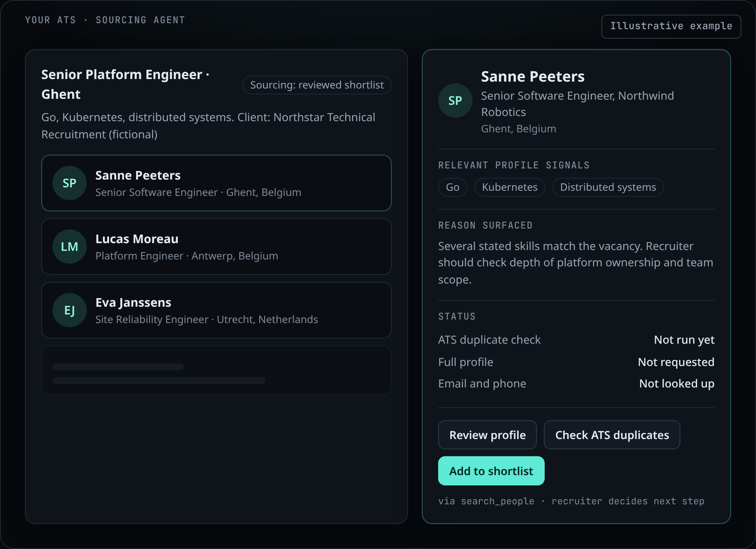
Task: Click the LM avatar for Lucas Moreau
Action: (x=70, y=247)
